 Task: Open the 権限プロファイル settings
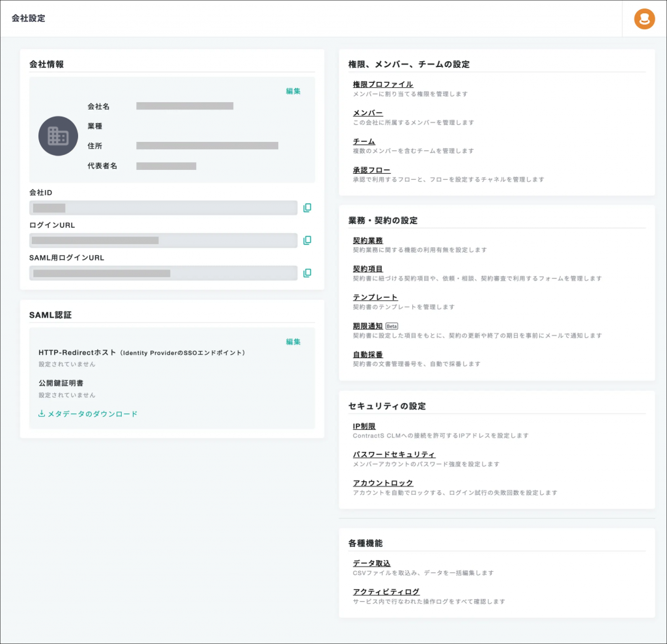382,85
